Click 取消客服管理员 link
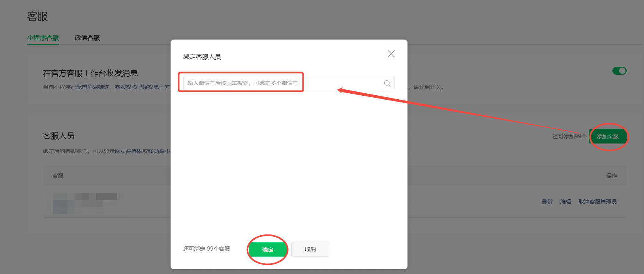The image size is (644, 274). tap(597, 202)
